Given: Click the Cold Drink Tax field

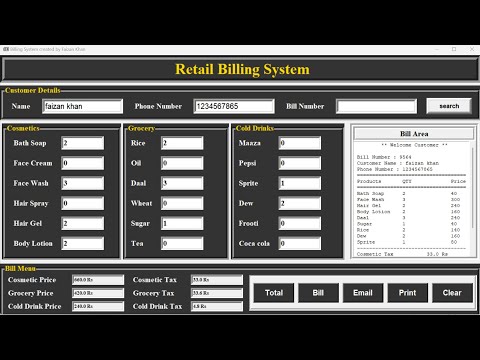Looking at the screenshot, I should coord(217,306).
